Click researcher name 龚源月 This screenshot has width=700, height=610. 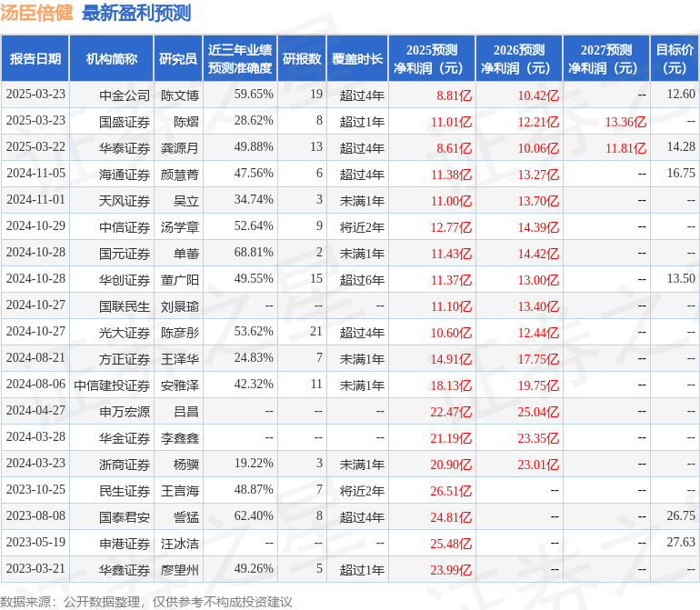(x=180, y=148)
